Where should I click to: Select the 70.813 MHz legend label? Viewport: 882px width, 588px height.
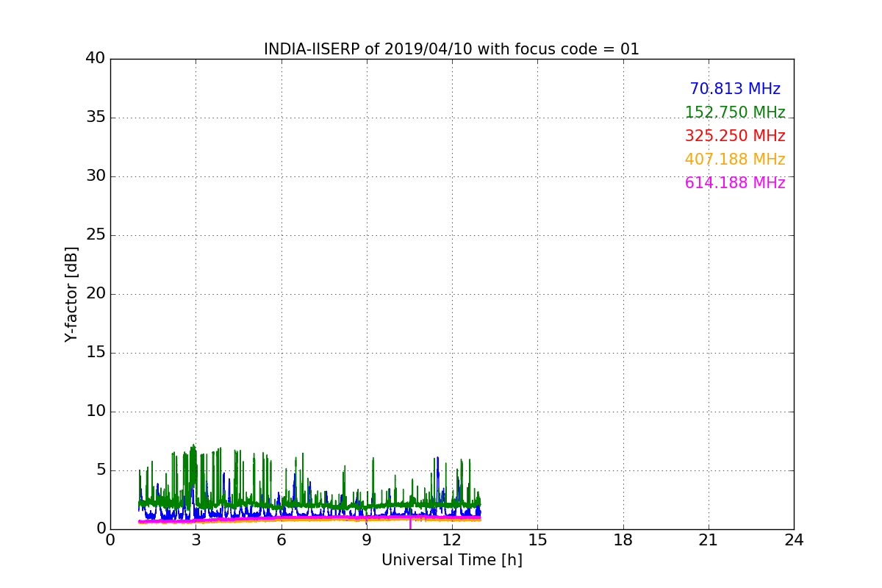[735, 89]
